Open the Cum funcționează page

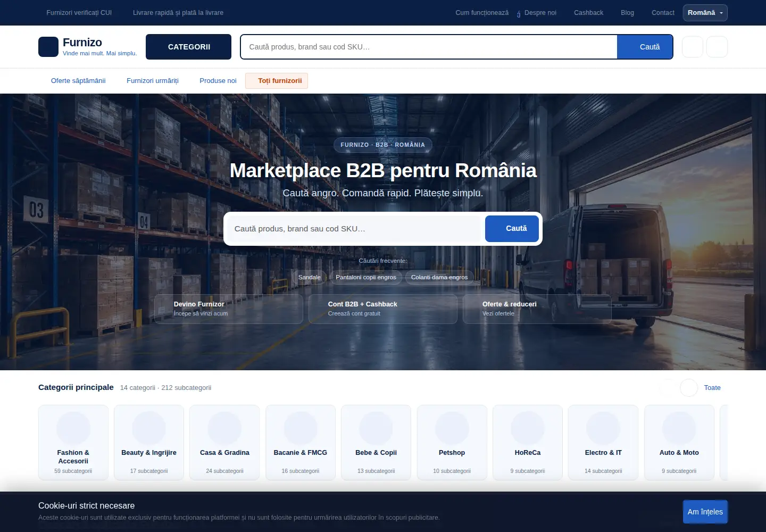482,13
